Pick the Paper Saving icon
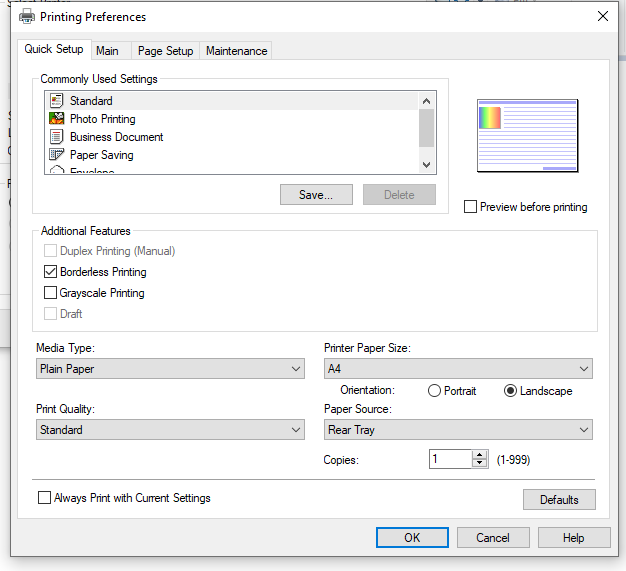Image resolution: width=626 pixels, height=571 pixels. [57, 155]
